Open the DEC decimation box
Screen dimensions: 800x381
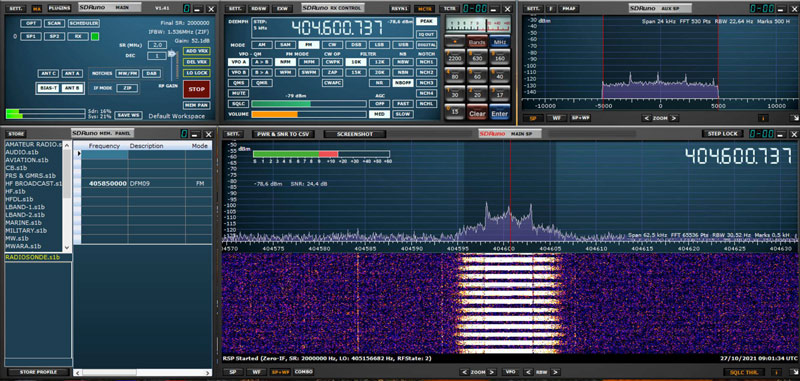[x=157, y=56]
